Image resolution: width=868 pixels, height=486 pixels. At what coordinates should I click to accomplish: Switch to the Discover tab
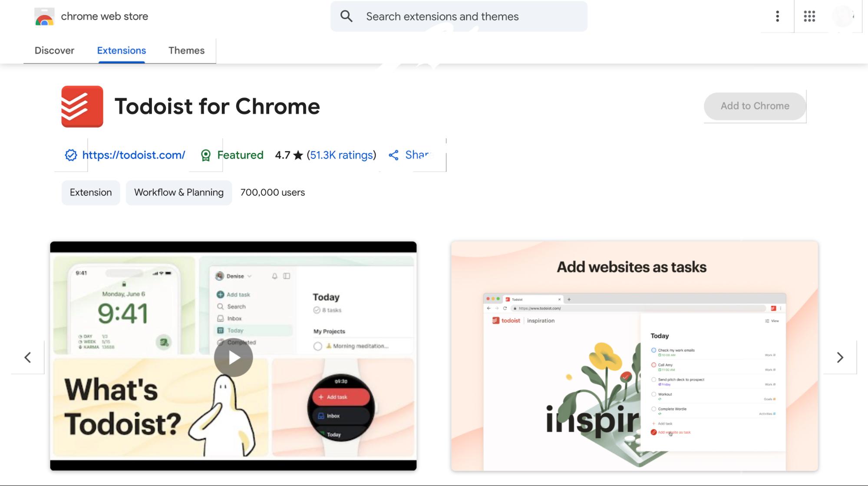[54, 50]
